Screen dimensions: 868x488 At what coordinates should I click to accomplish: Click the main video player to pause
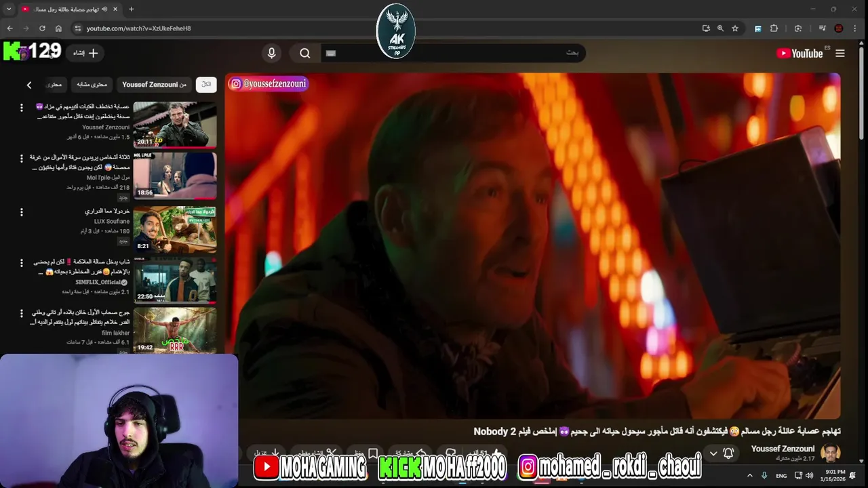tap(532, 246)
